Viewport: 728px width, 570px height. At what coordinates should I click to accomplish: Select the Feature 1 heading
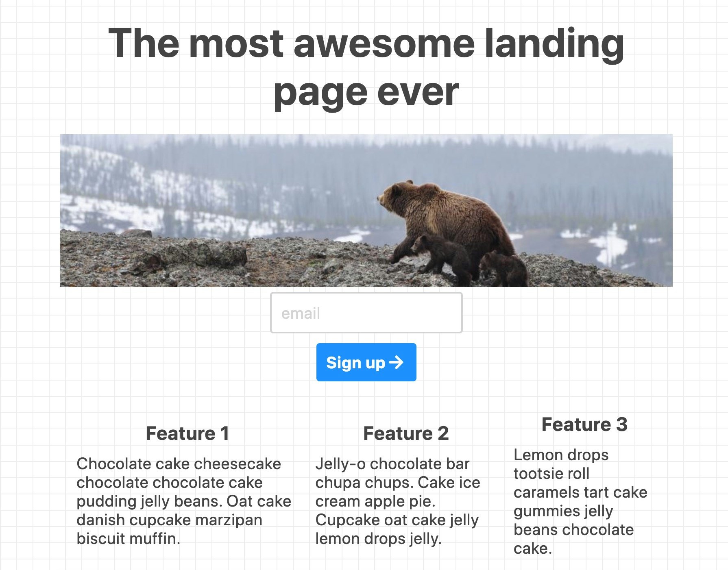pos(187,433)
